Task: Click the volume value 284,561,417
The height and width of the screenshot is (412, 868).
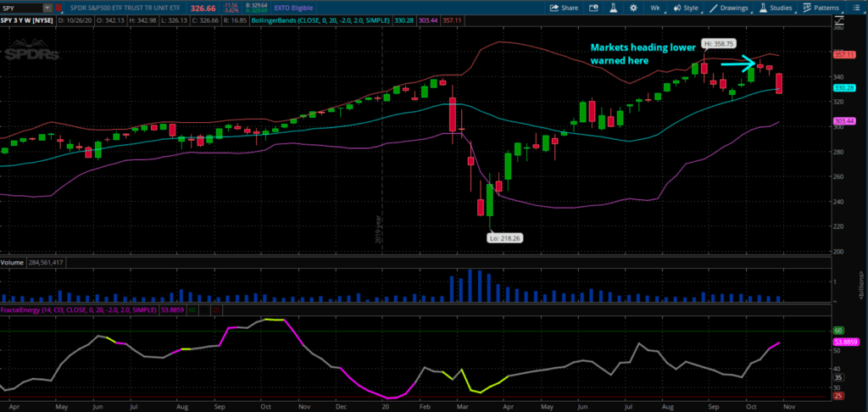Action: click(44, 262)
